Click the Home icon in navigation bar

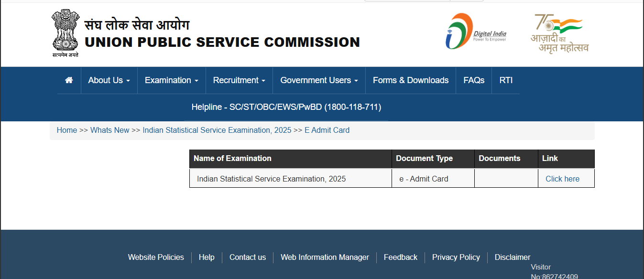[69, 80]
